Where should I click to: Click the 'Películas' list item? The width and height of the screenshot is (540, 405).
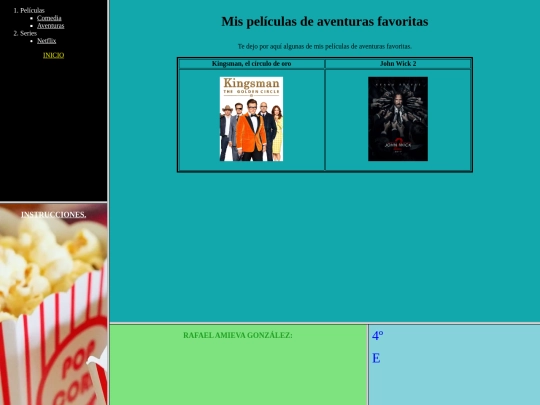[x=32, y=10]
